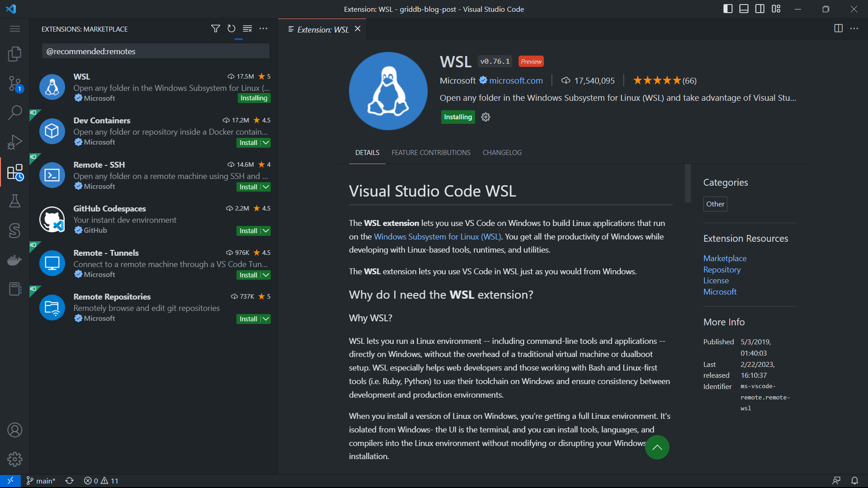Open Source Control view
Image resolution: width=868 pixels, height=488 pixels.
click(14, 84)
